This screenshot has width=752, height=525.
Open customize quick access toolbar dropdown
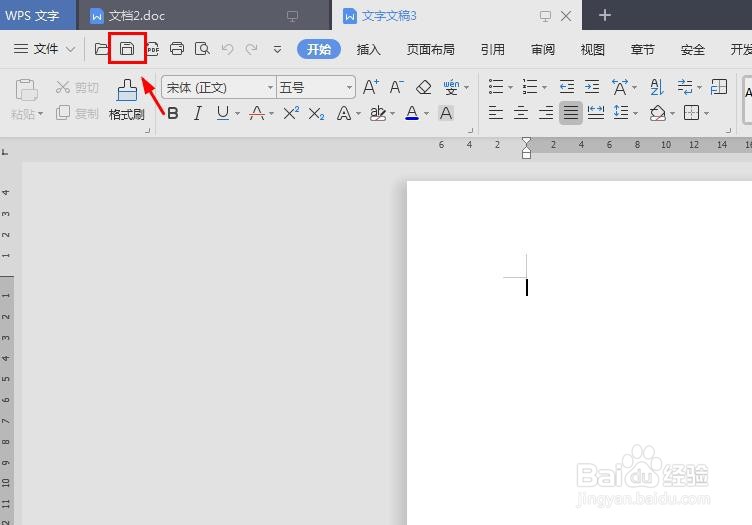(x=277, y=49)
